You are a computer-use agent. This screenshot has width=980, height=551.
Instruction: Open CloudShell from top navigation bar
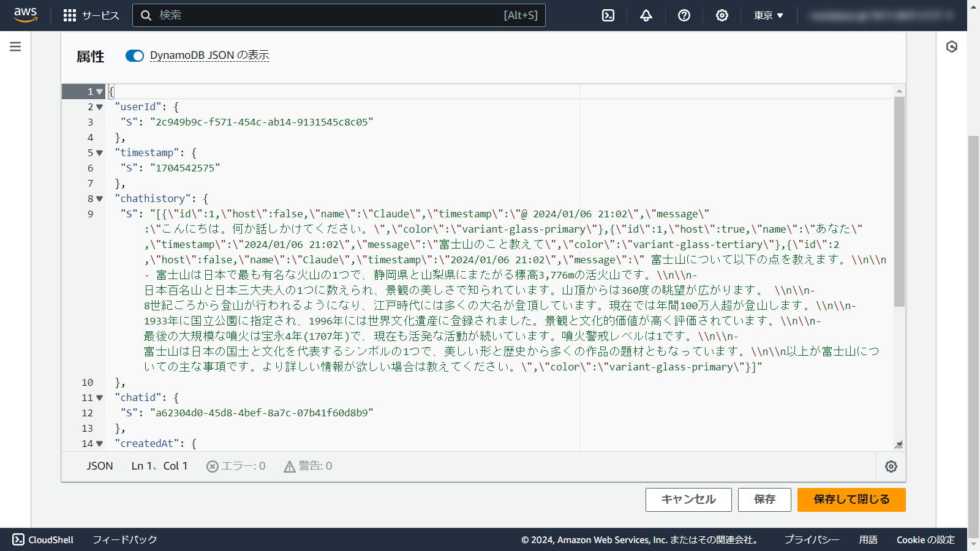click(608, 15)
